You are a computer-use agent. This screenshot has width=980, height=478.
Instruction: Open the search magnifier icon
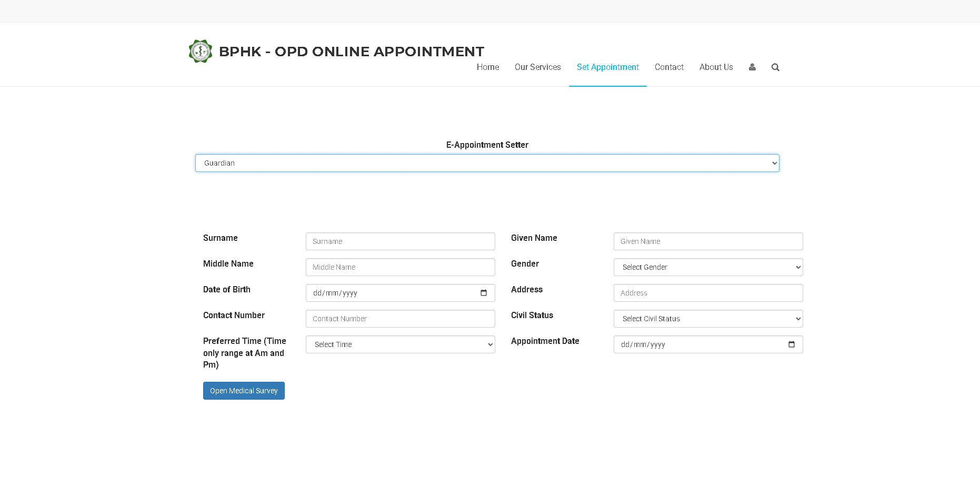[775, 67]
